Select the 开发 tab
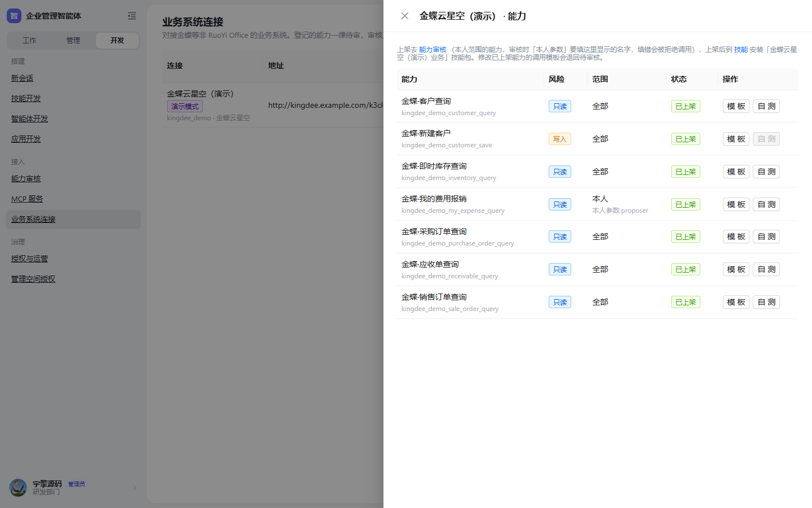This screenshot has width=812, height=508. point(117,41)
